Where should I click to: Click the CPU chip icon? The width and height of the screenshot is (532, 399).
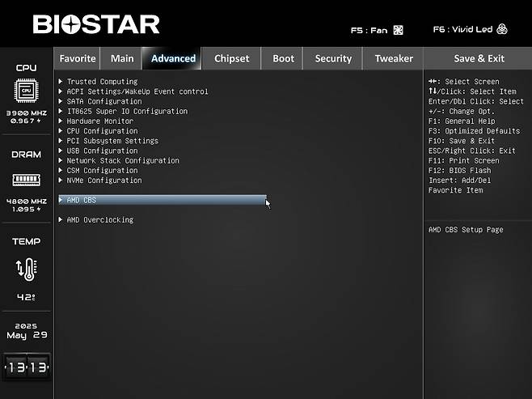(x=26, y=91)
